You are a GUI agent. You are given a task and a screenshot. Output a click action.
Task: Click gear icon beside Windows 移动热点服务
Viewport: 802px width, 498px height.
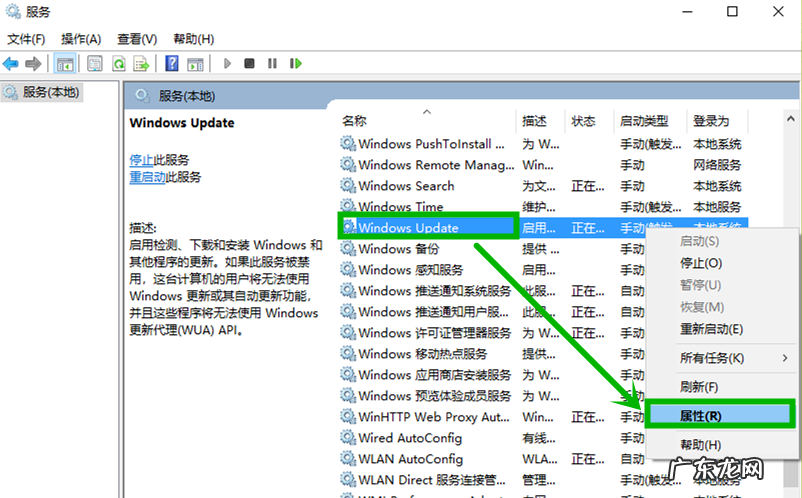pyautogui.click(x=348, y=353)
